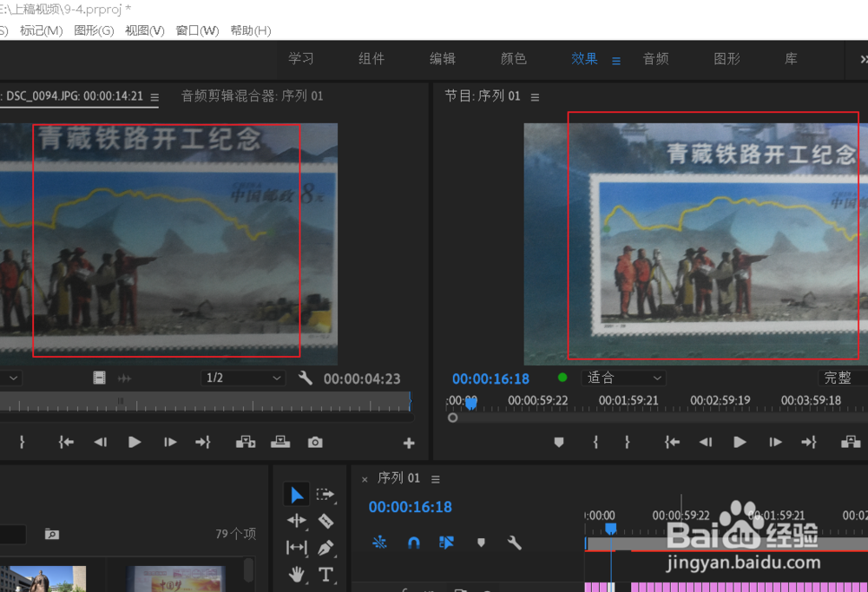This screenshot has width=868, height=592.
Task: Open 视图(V) menu
Action: 144,30
